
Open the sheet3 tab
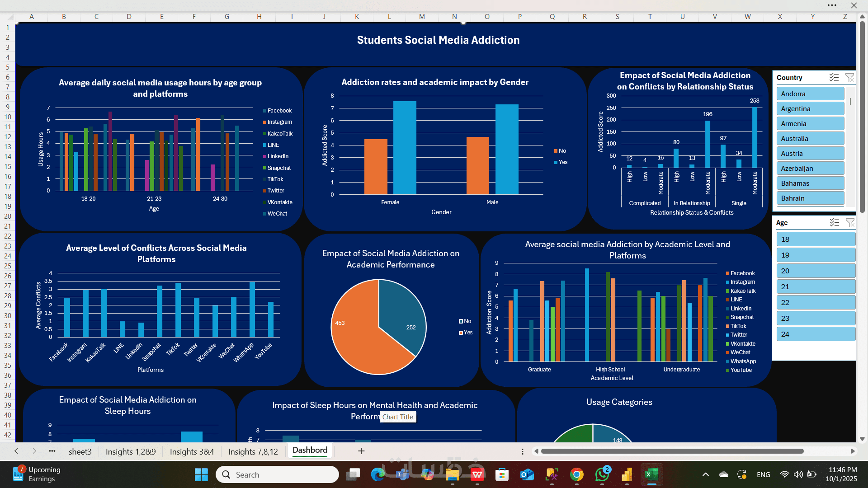(x=80, y=451)
